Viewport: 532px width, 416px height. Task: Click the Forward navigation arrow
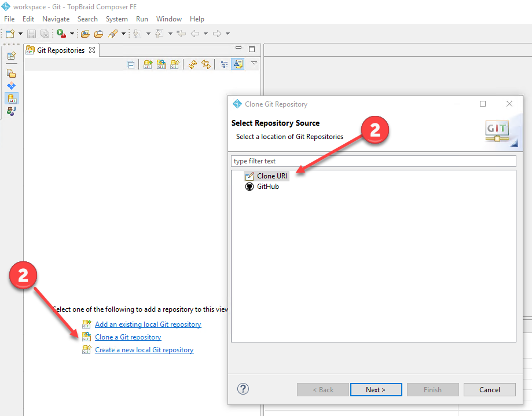217,34
